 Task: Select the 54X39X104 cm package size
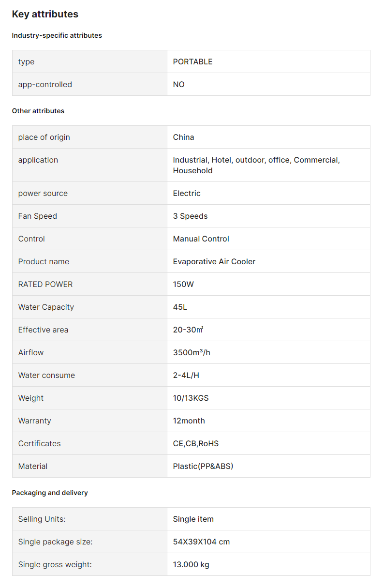(x=202, y=542)
